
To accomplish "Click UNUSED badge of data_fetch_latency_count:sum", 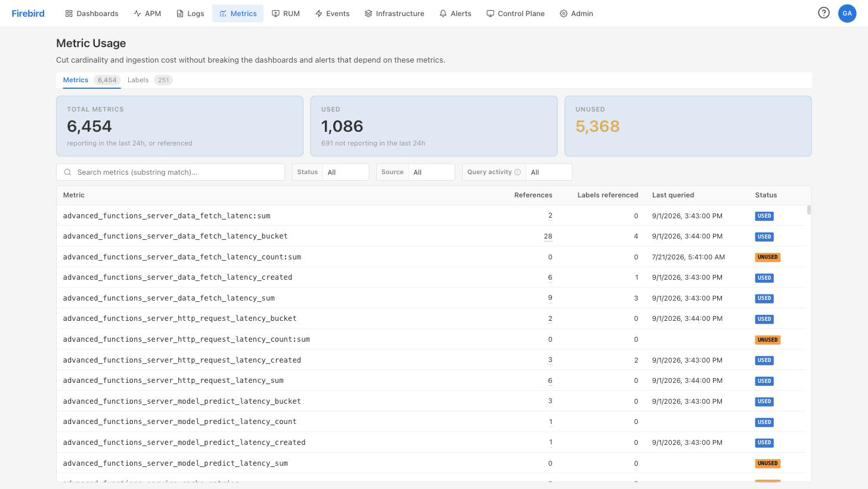I will (767, 257).
